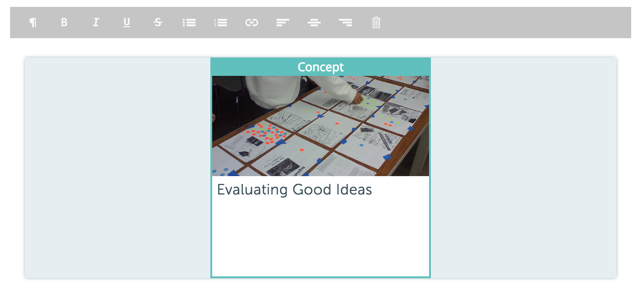Click the dot-voting photo thumbnail
Viewport: 644px width, 292px height.
coord(321,126)
